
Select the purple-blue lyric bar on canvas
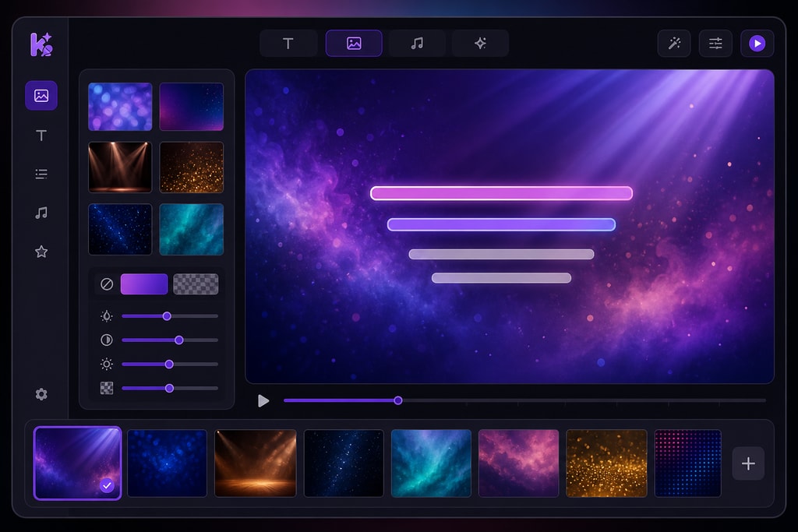[x=501, y=224]
